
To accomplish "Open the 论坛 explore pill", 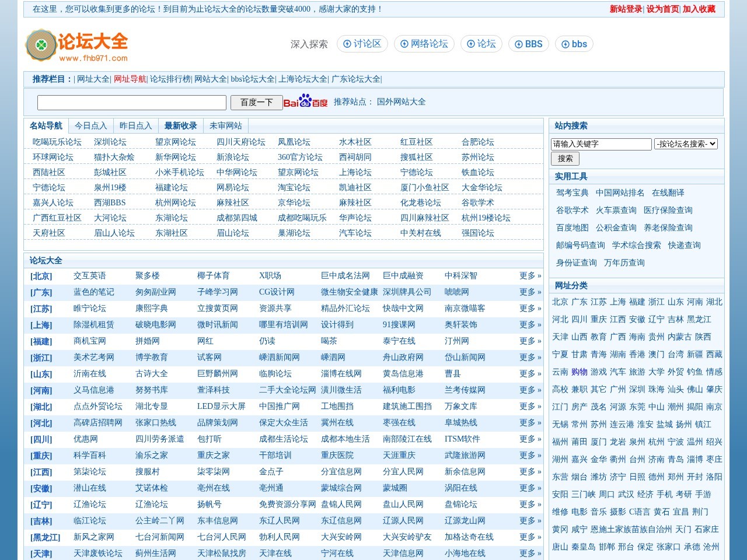I will (481, 44).
